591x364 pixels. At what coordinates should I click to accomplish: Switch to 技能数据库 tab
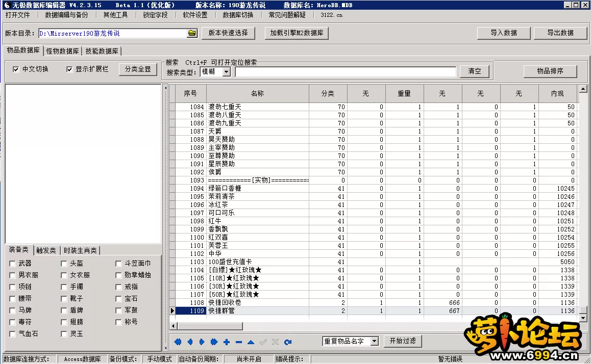[102, 51]
